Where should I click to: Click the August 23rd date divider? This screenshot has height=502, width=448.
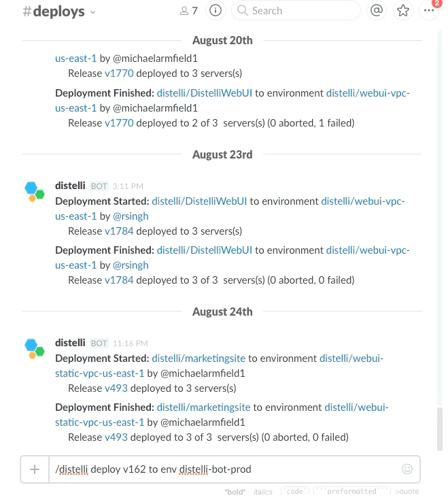coord(222,154)
